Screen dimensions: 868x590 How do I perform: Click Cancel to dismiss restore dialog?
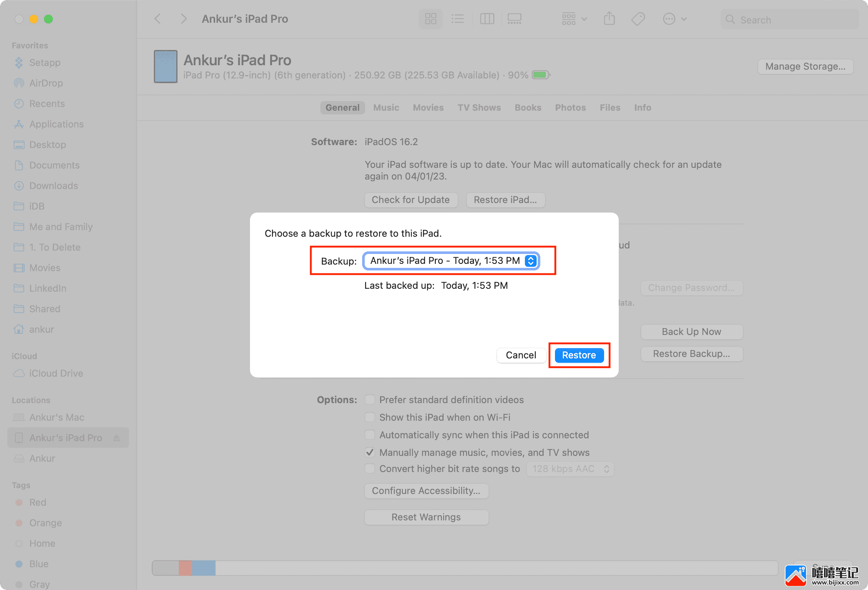521,354
